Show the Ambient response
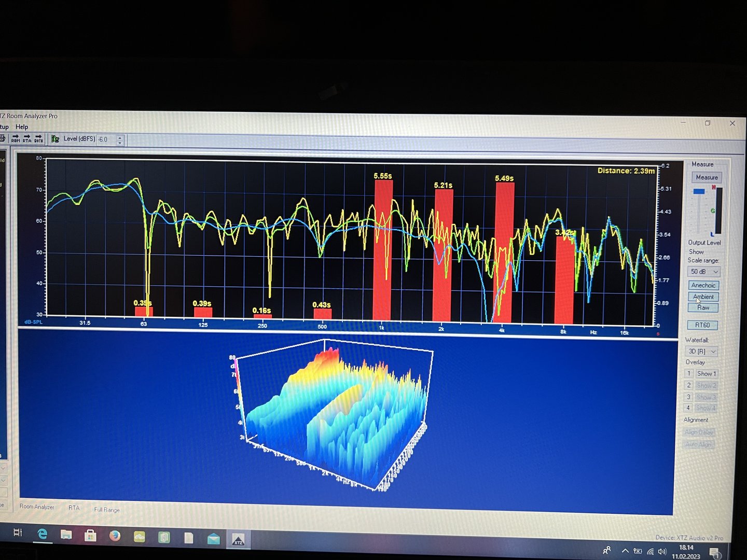747x560 pixels. coord(703,297)
